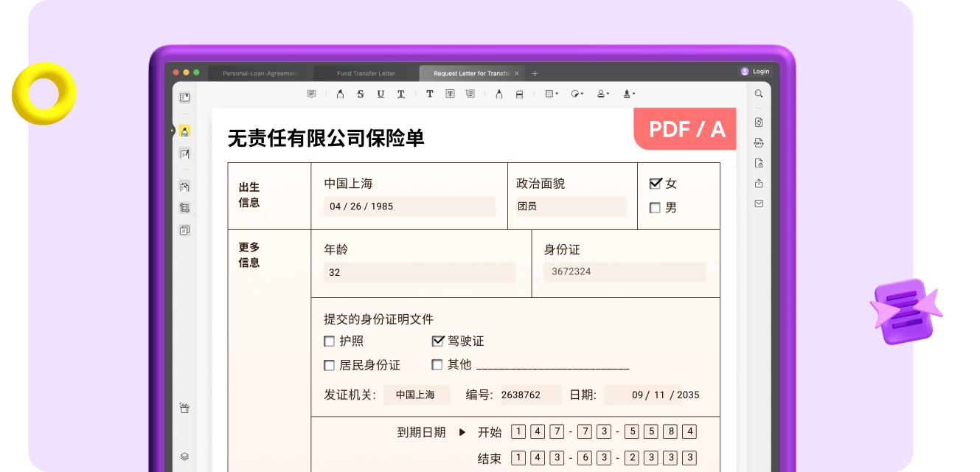Click the share/export icon in right sidebar
Image resolution: width=980 pixels, height=472 pixels.
click(x=759, y=184)
